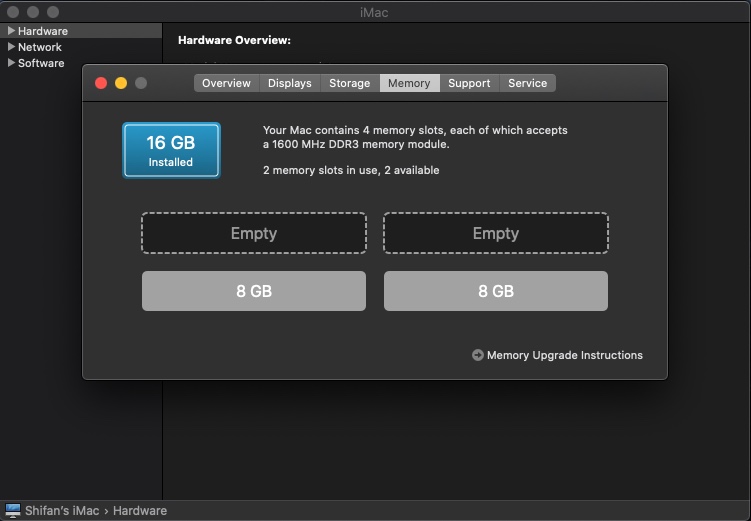
Task: Click the 16 GB Installed badge
Action: [x=171, y=150]
